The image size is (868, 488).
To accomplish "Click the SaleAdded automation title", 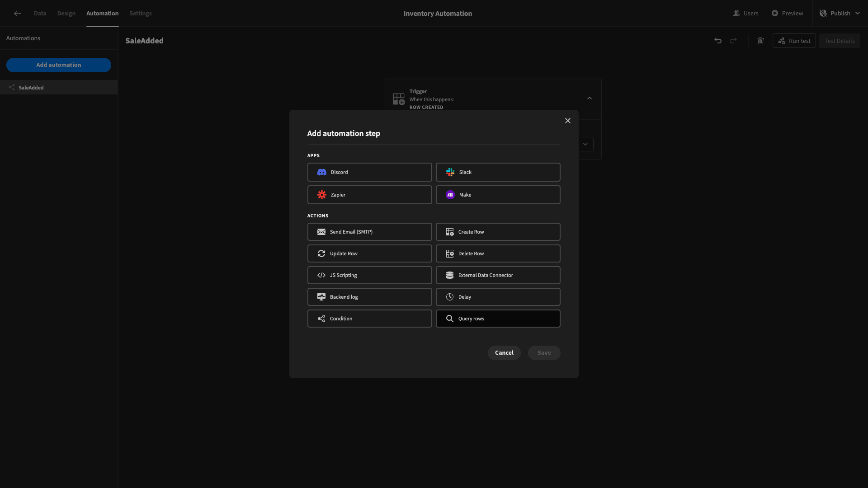I will (x=145, y=41).
